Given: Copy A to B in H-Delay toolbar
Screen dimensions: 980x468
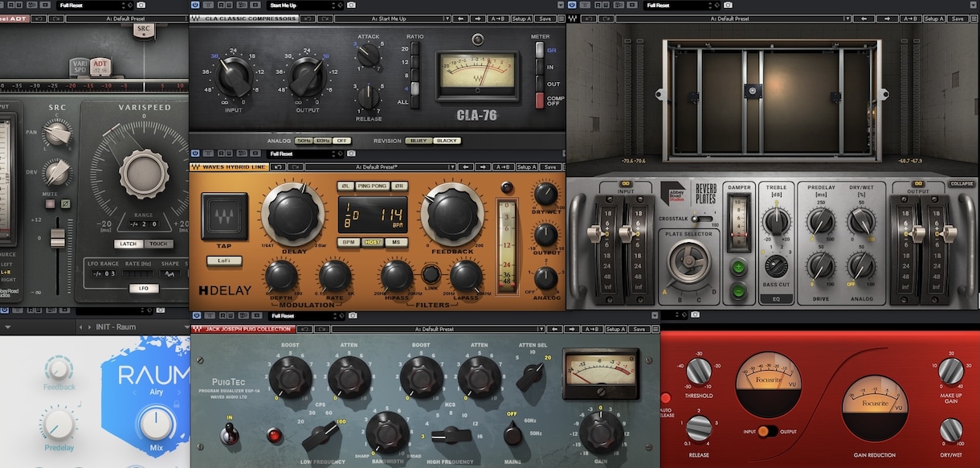Looking at the screenshot, I should (504, 166).
